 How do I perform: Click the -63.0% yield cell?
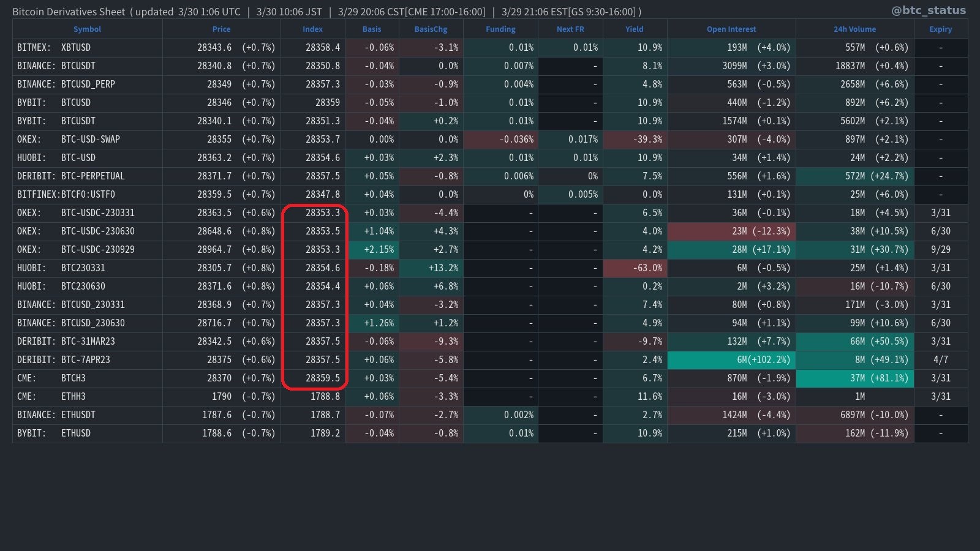pos(635,268)
